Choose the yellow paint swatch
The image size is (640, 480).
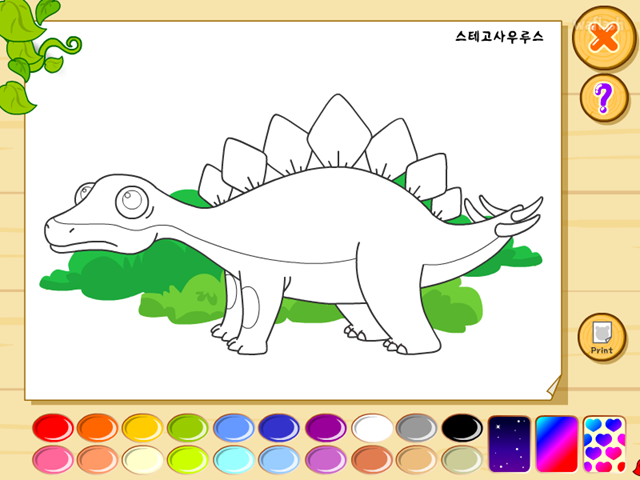pos(142,428)
